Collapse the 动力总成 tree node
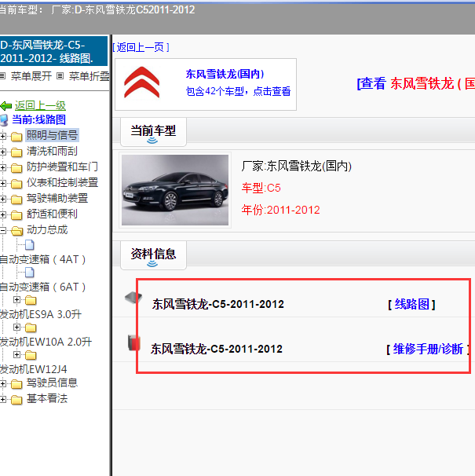The image size is (475, 476). coord(2,231)
